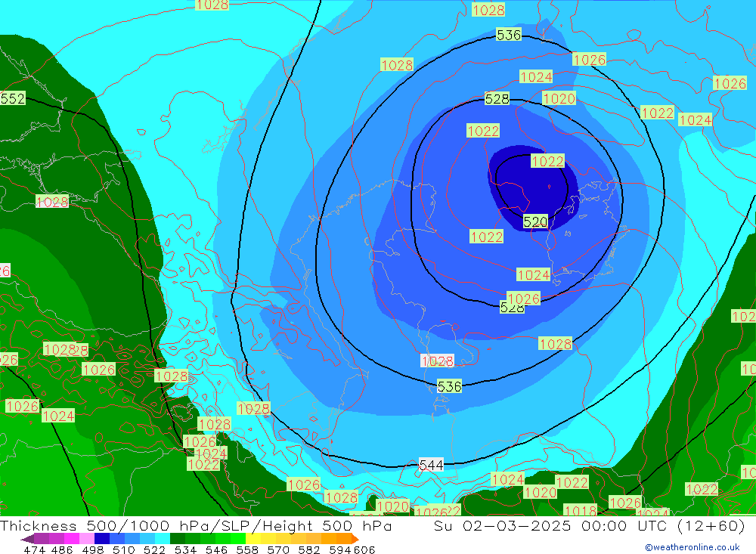
Task: Select the 498 legend value
Action: tap(92, 549)
